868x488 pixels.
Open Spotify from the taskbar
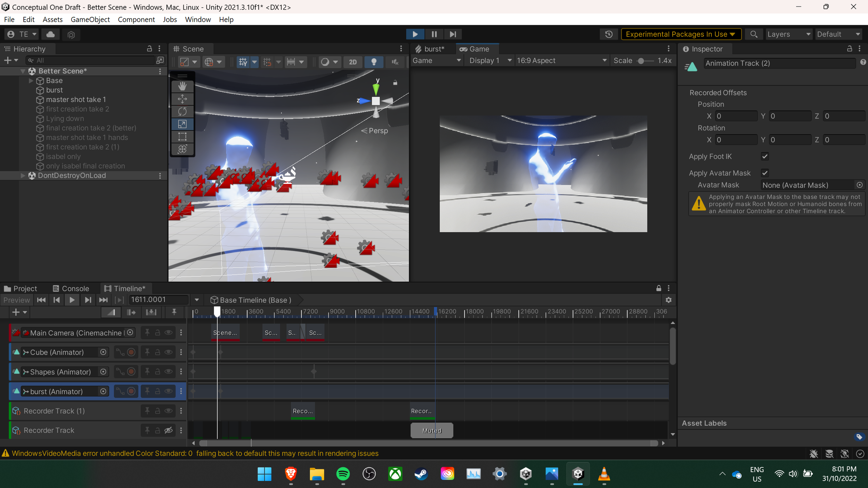pos(343,474)
